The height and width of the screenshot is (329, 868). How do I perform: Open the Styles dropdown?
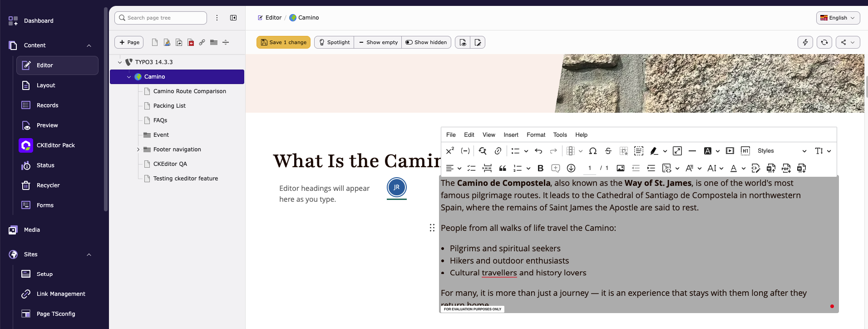click(782, 151)
